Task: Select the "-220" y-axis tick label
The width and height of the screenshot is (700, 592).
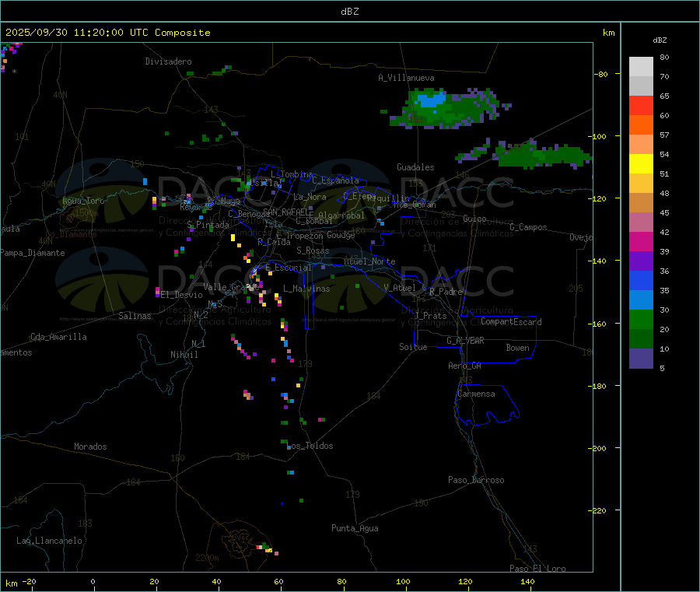Action: tap(597, 511)
